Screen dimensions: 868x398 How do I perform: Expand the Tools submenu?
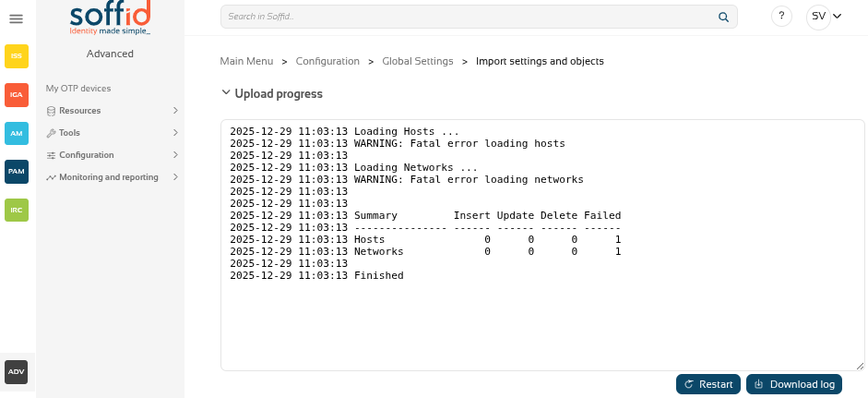(111, 133)
